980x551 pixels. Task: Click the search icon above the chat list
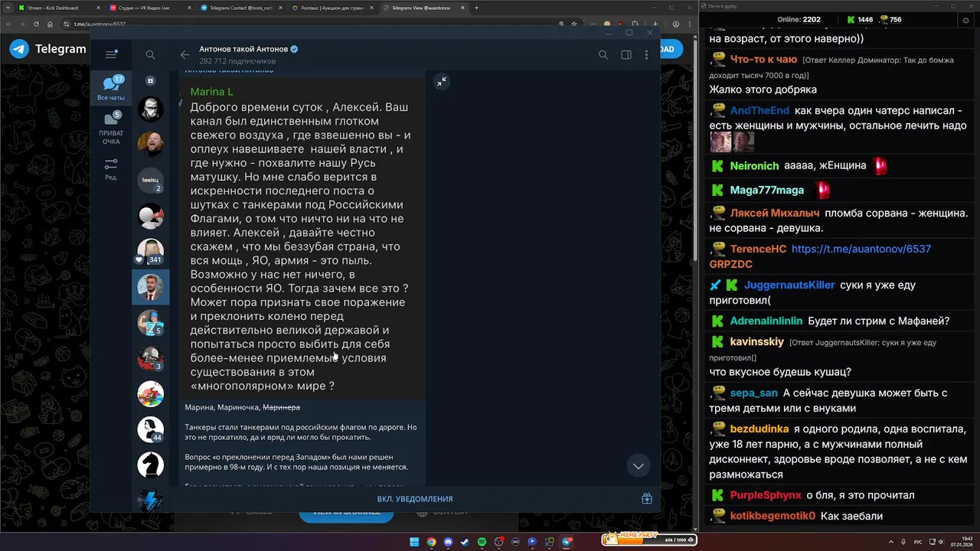151,54
